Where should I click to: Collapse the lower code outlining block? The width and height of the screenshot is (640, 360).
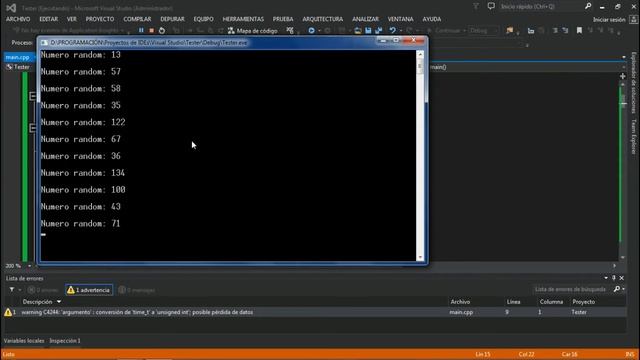(x=33, y=128)
